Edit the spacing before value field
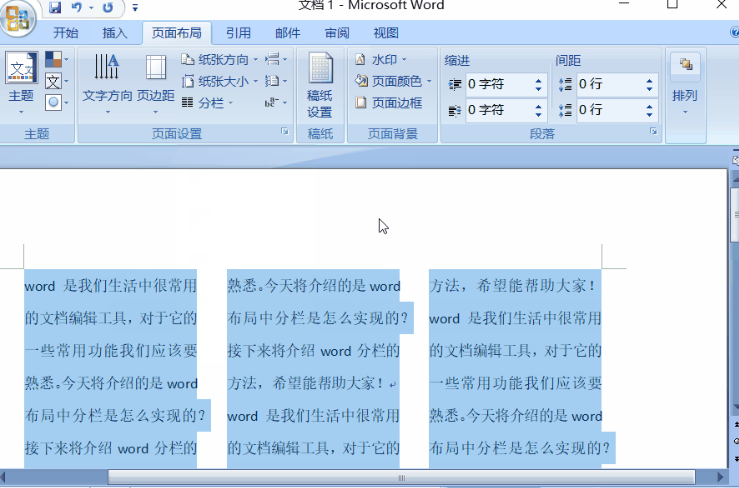Screen dimensions: 739x488 [610, 85]
